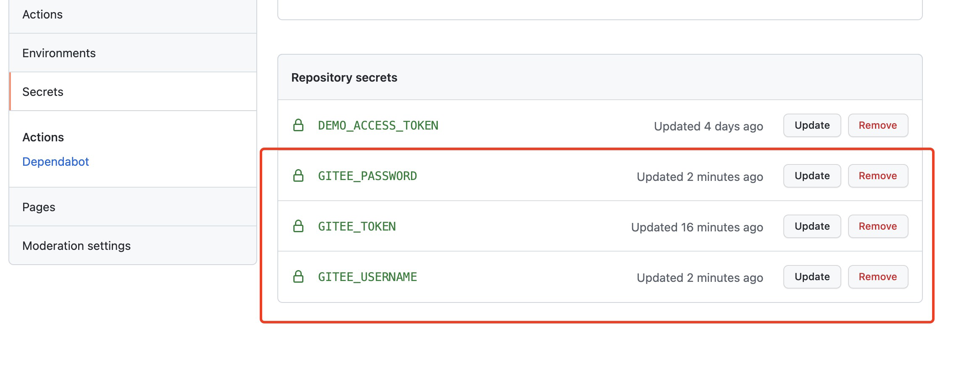Viewport: 980px width, 366px height.
Task: Go to Pages settings
Action: click(x=133, y=207)
